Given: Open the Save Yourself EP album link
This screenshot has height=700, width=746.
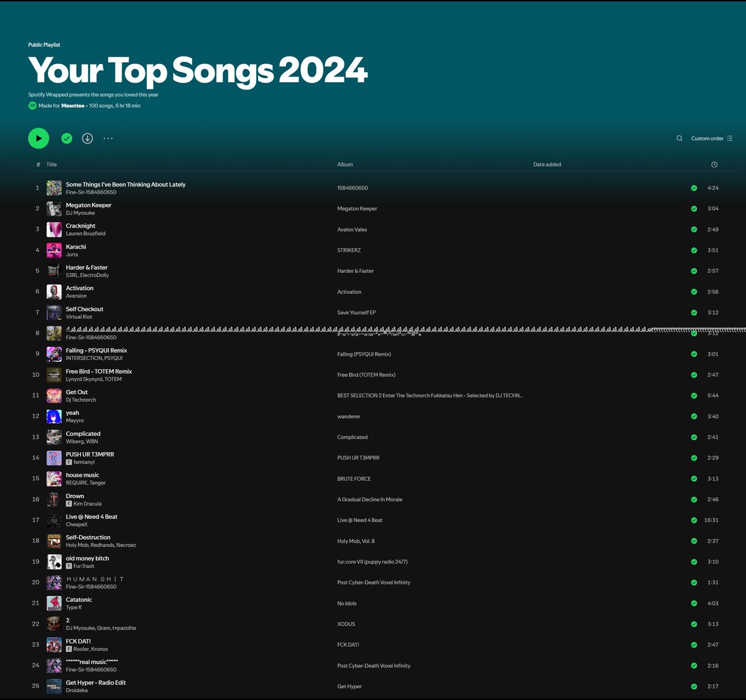Looking at the screenshot, I should click(356, 313).
